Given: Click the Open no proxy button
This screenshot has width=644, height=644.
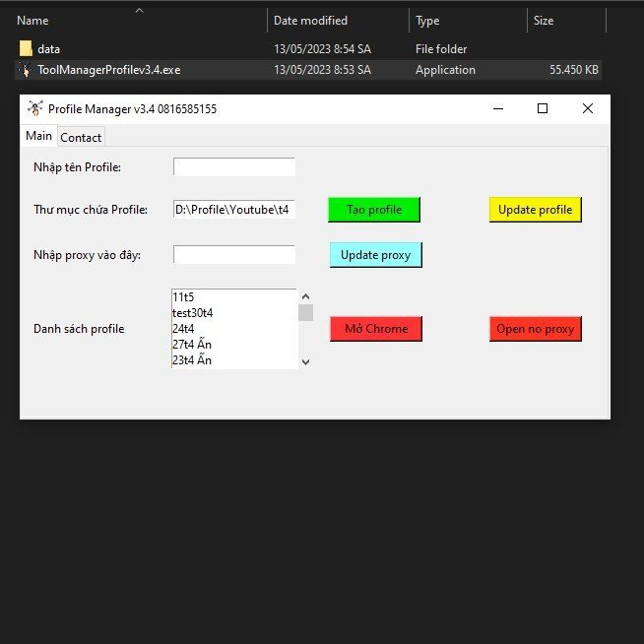Looking at the screenshot, I should 535,329.
